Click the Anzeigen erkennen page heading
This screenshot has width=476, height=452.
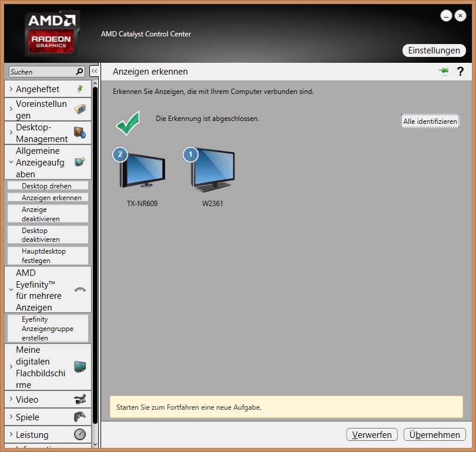coord(150,72)
